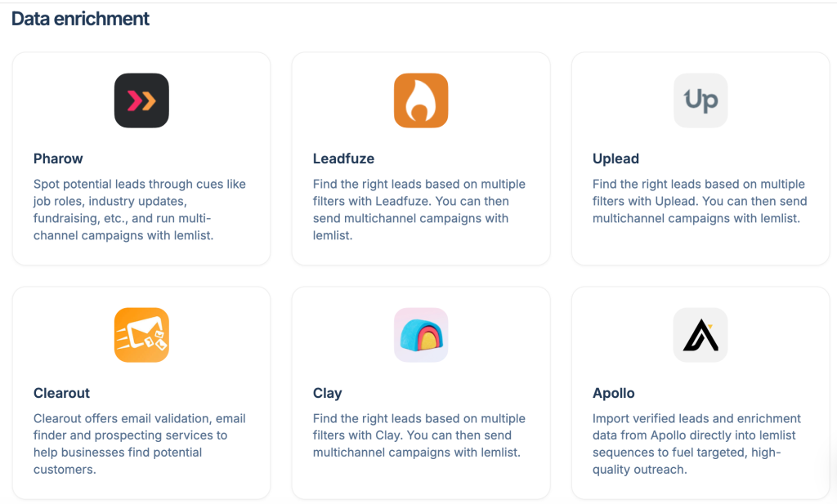Click the Data enrichment section heading

79,17
